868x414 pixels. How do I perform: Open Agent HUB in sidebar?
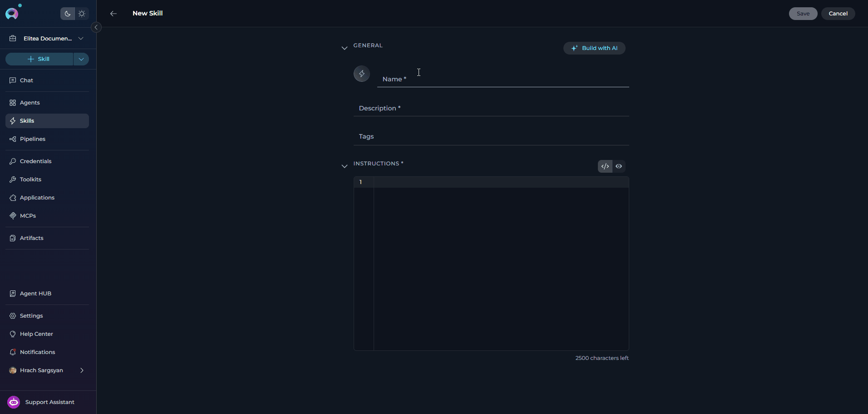pyautogui.click(x=47, y=294)
